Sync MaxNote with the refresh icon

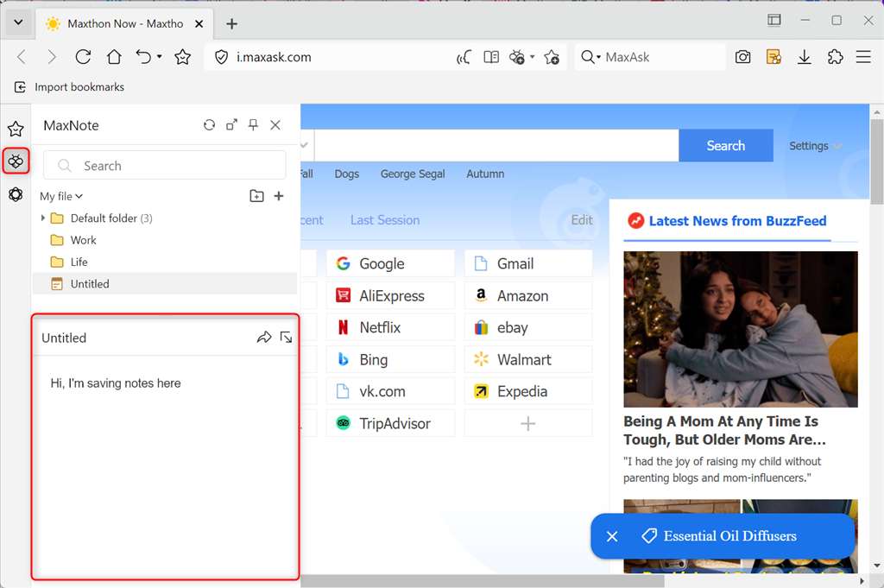pos(209,124)
